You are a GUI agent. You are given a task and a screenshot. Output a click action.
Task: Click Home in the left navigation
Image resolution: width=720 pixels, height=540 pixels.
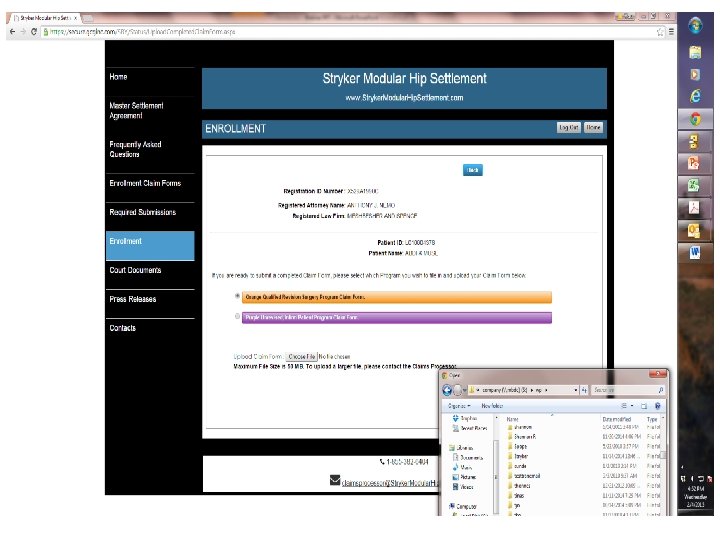tap(118, 77)
